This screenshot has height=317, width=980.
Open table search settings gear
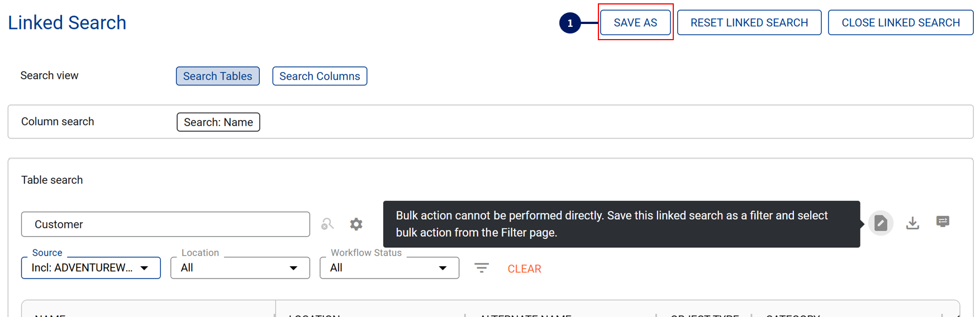356,224
